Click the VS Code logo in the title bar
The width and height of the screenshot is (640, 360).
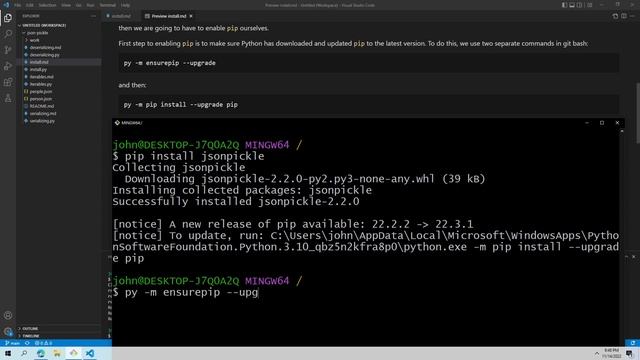pos(6,5)
